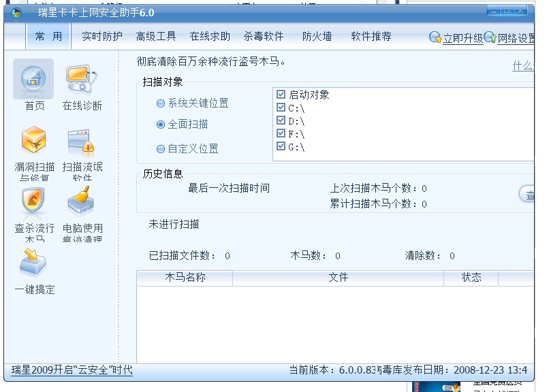Open the 网络设置 link
This screenshot has height=392, width=549.
click(516, 38)
